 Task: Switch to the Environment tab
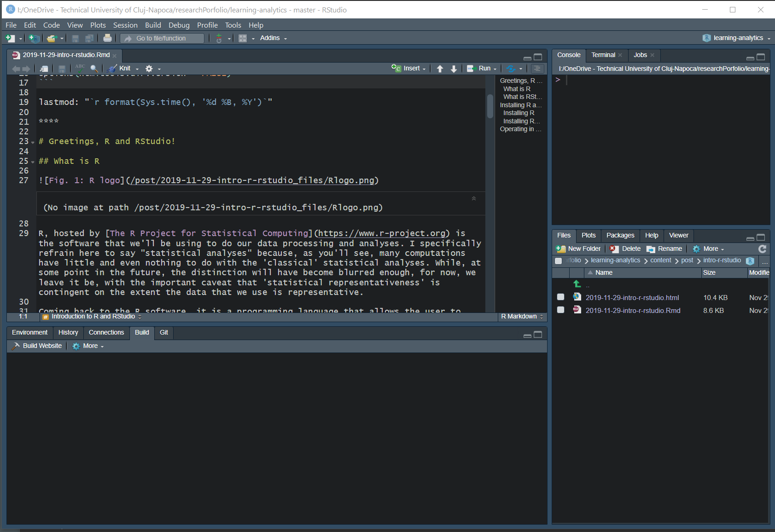point(30,333)
